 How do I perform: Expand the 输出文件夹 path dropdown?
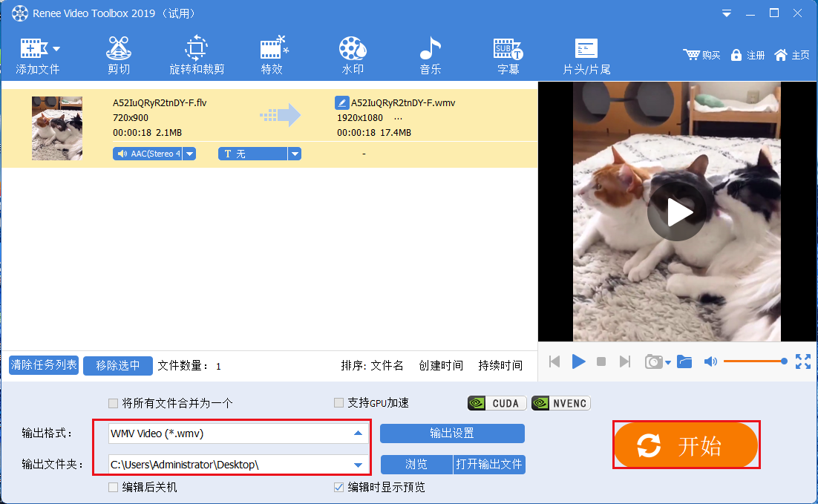(358, 465)
